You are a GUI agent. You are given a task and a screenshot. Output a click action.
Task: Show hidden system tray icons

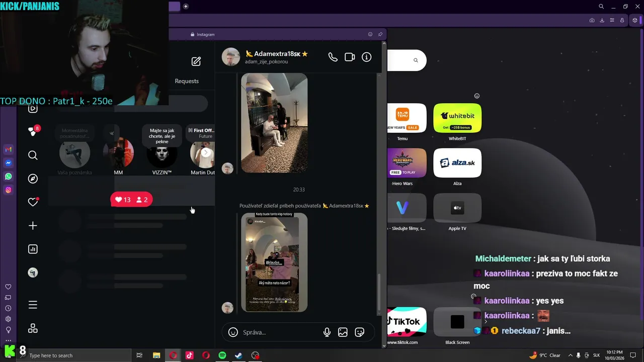tap(570, 355)
